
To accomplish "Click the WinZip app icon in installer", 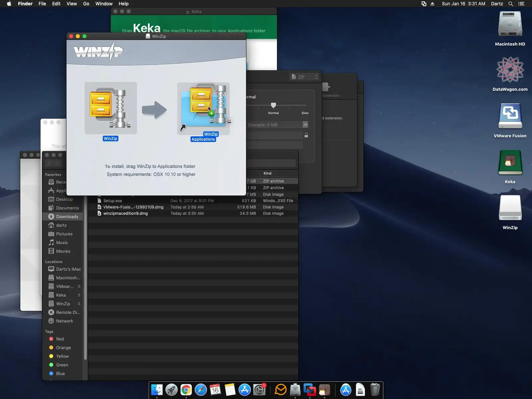I will click(x=111, y=108).
